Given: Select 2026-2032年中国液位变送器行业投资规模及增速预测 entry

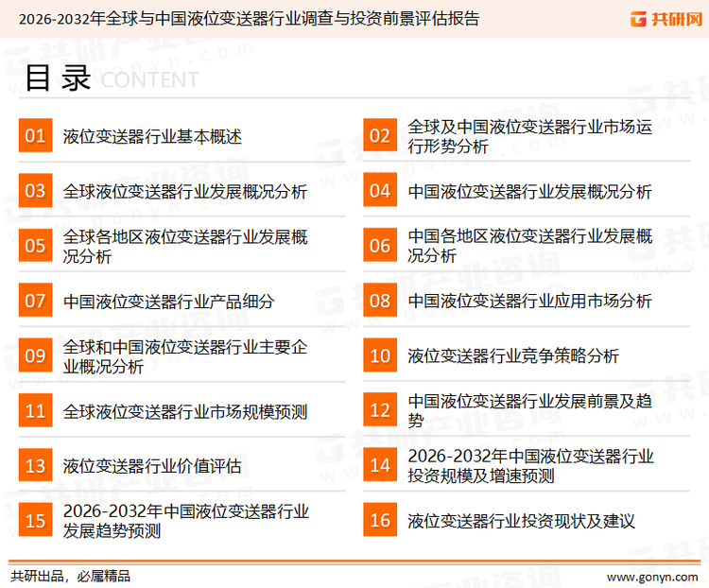Looking at the screenshot, I should coord(531,465).
